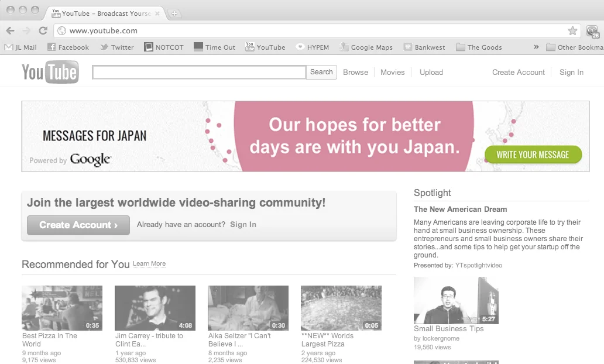Select the YouTube - Broadcast Yourself tab
The image size is (604, 364).
tap(106, 13)
